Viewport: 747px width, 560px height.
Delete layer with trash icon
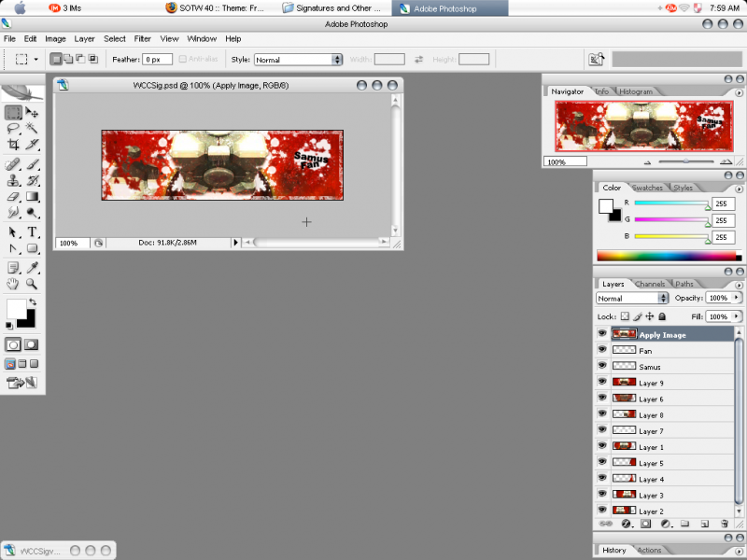[725, 524]
